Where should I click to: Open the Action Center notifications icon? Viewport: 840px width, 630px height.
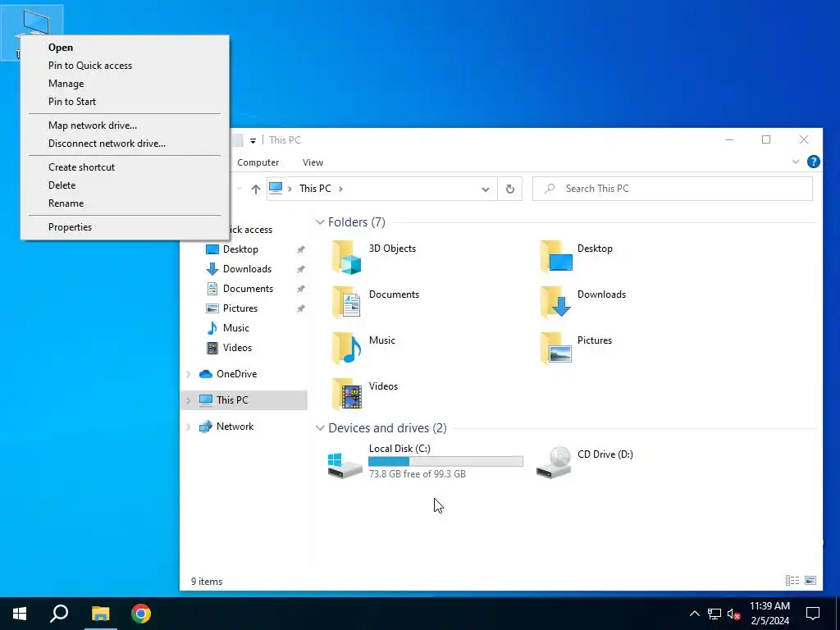[813, 614]
